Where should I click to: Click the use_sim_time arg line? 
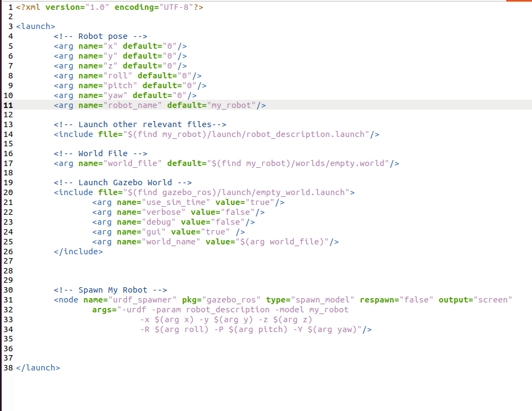(188, 202)
